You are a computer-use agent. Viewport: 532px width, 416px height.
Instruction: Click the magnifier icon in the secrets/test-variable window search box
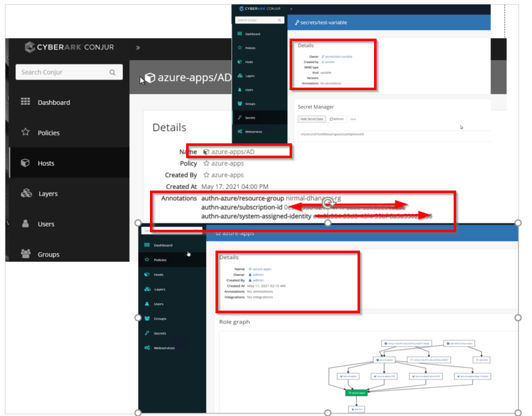(280, 20)
